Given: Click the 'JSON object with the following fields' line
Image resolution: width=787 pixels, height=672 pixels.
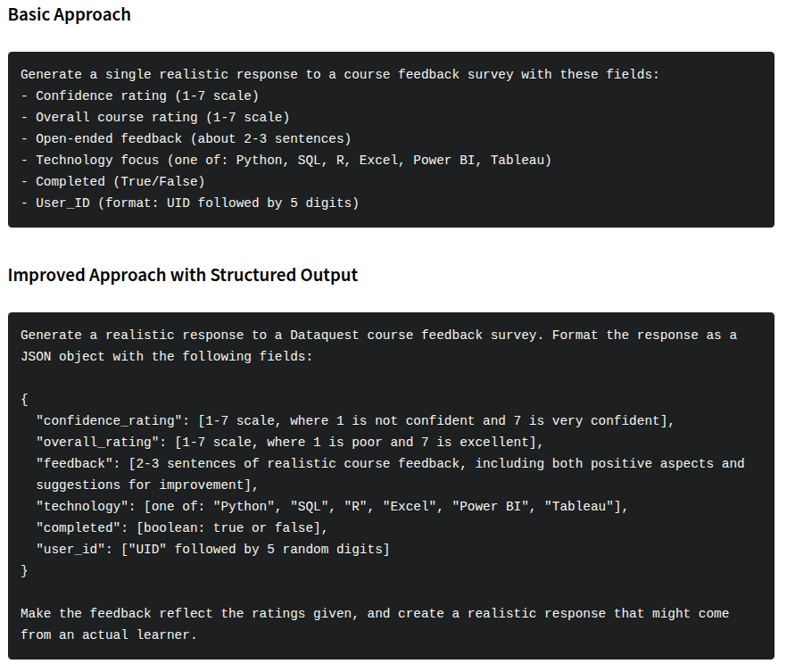Looking at the screenshot, I should click(x=166, y=357).
